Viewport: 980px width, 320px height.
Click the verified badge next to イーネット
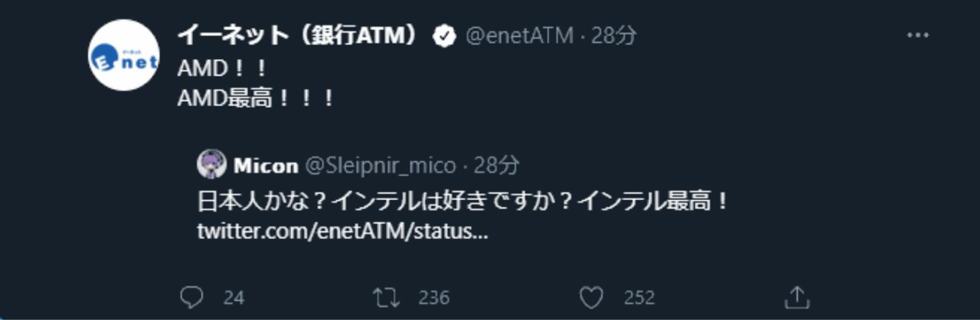pyautogui.click(x=445, y=36)
